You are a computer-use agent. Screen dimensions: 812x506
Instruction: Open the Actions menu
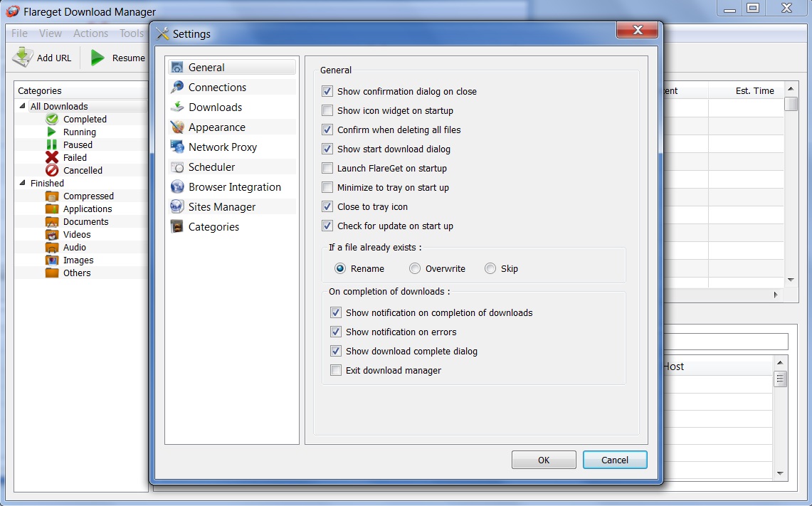(90, 33)
